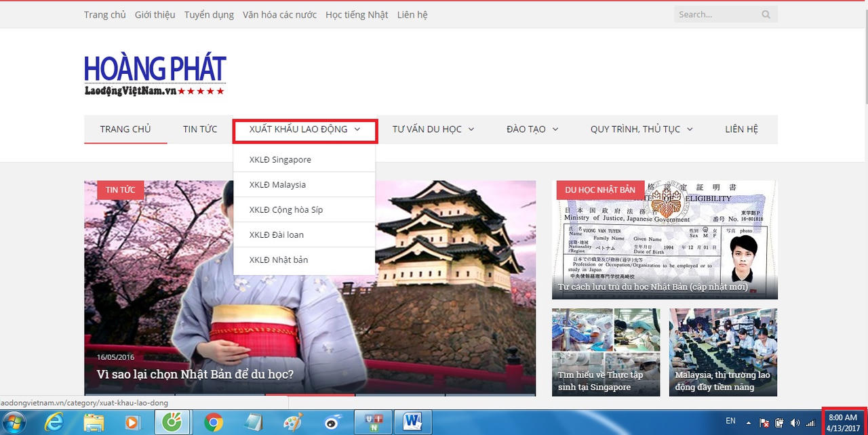Expand the Quy trình, thủ tục dropdown
The height and width of the screenshot is (435, 868).
point(641,129)
